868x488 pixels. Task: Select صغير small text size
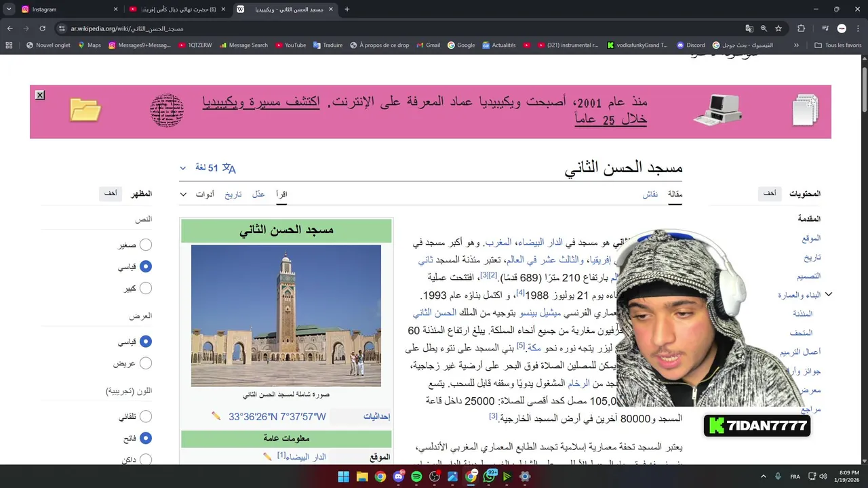pos(145,245)
